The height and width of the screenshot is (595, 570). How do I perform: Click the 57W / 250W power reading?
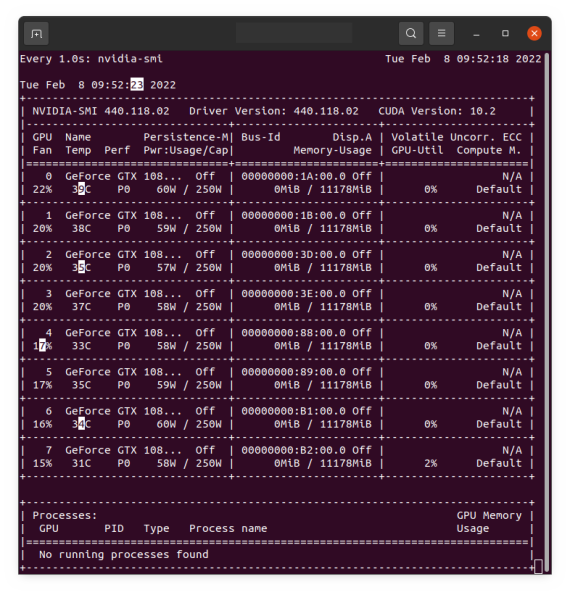click(x=189, y=268)
